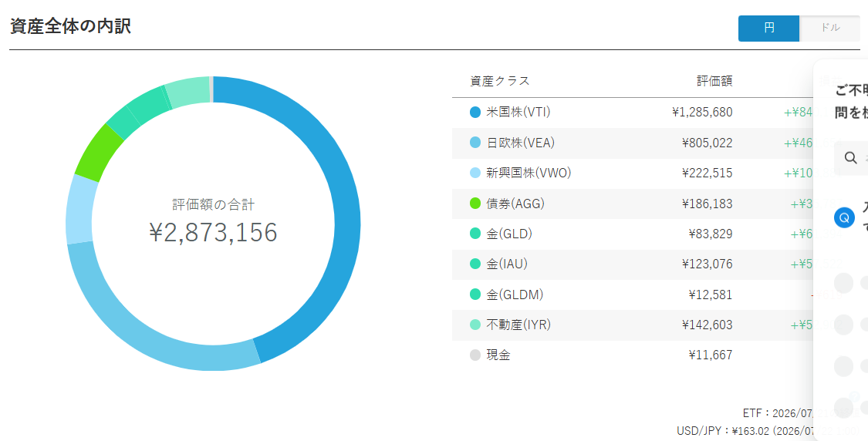This screenshot has height=441, width=868.
Task: Click the green 債券(AGG) legend dot
Action: [475, 204]
